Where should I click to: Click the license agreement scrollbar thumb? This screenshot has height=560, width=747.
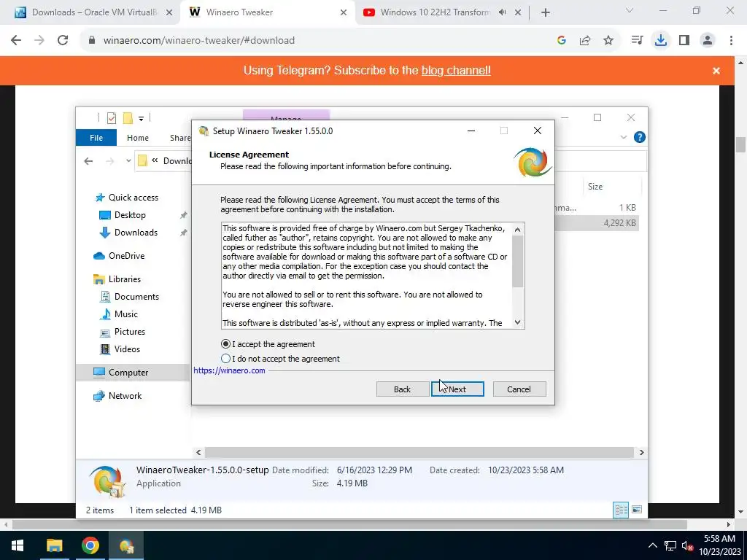point(518,261)
